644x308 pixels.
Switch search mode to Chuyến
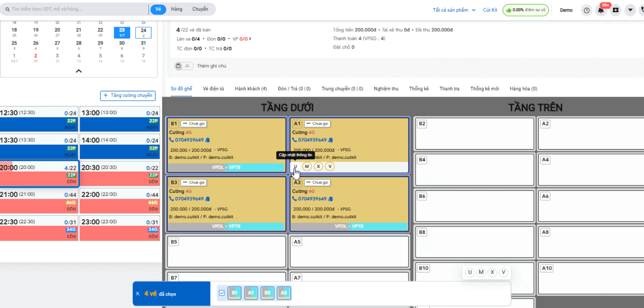pos(200,9)
